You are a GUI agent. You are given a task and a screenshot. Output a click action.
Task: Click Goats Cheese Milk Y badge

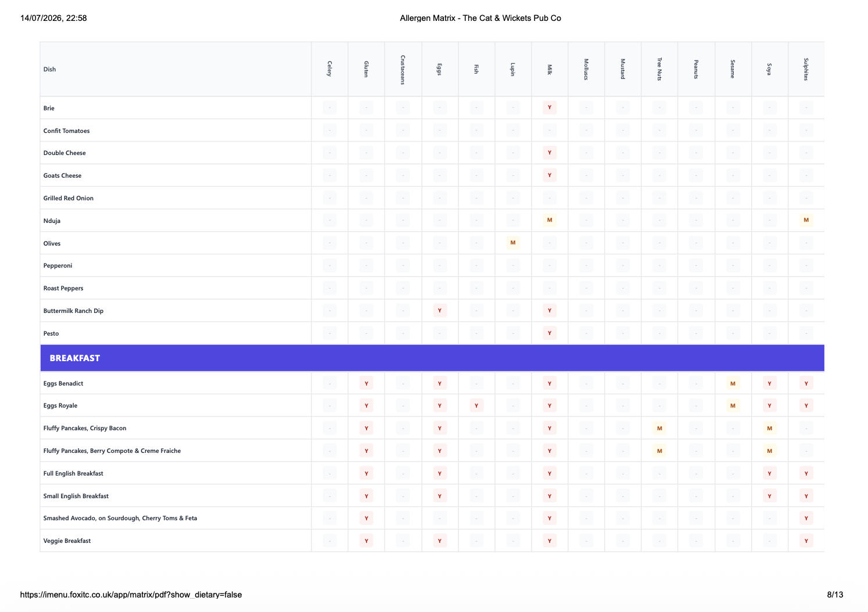550,175
